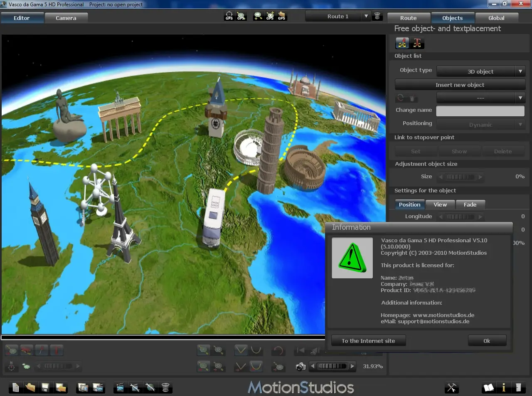This screenshot has width=532, height=396.
Task: Click the GPS icon with crossed tools
Action: 270,16
